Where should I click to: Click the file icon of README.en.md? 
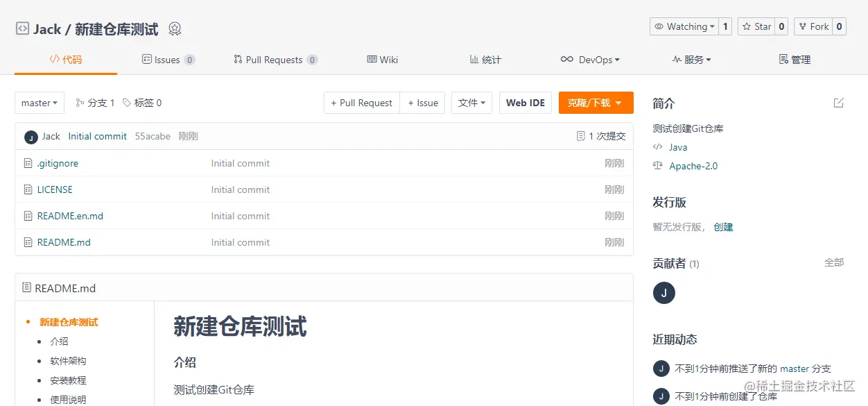point(28,217)
